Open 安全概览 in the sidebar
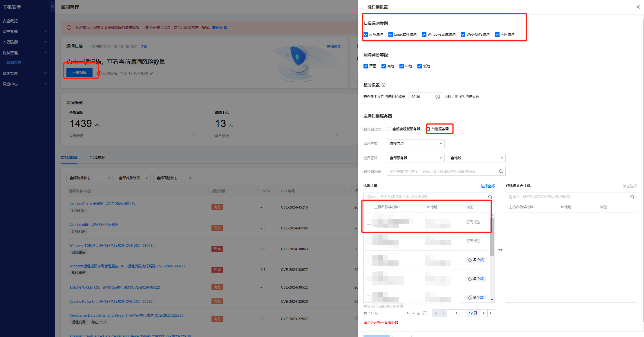Image resolution: width=644 pixels, height=337 pixels. click(x=10, y=21)
